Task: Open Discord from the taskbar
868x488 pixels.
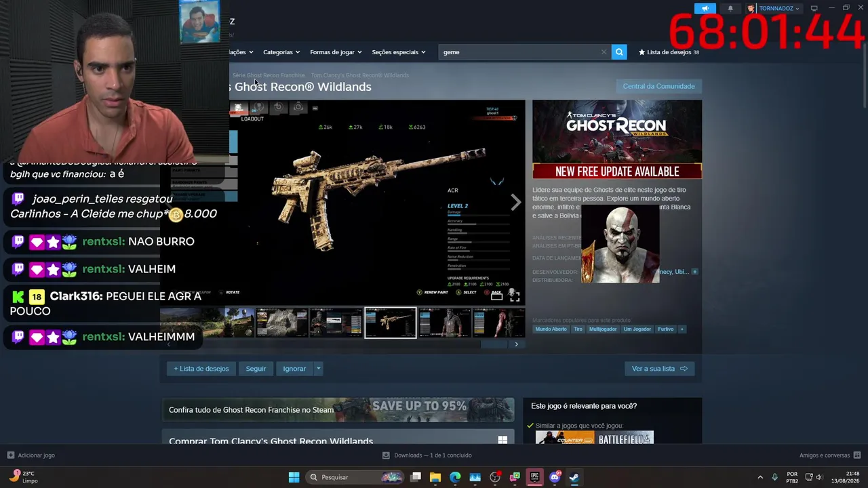Action: [555, 477]
